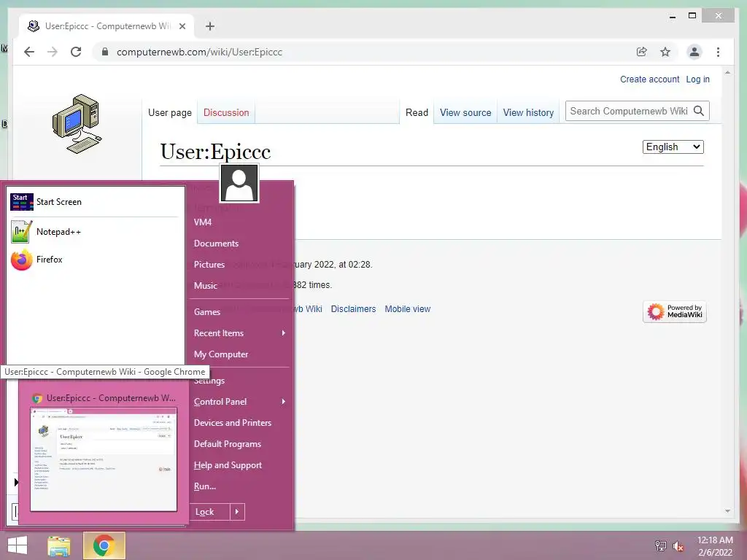
Task: Open Music from Start menu
Action: pyautogui.click(x=205, y=286)
